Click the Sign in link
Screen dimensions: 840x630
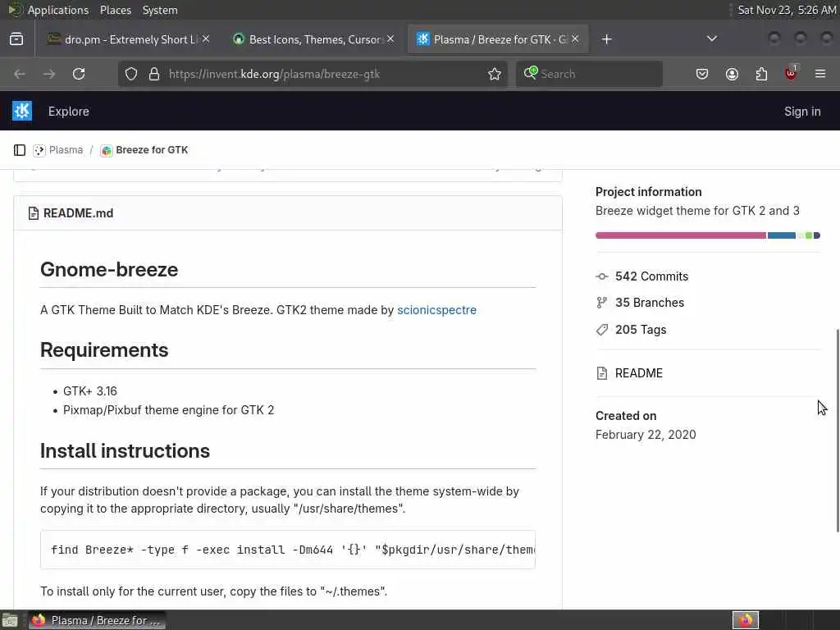click(802, 112)
